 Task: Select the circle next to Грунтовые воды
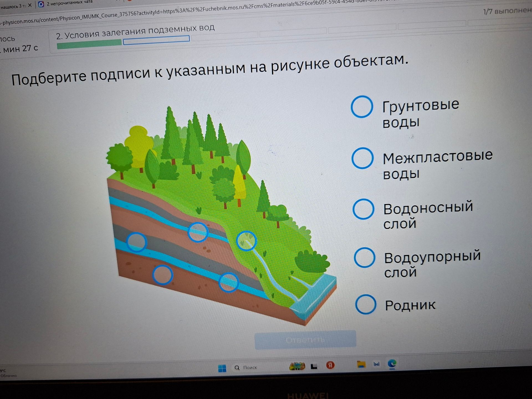362,107
